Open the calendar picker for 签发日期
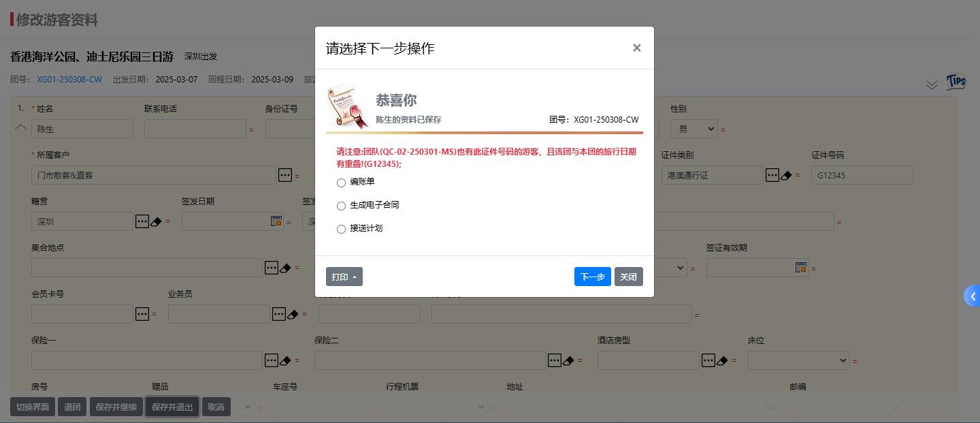This screenshot has width=980, height=423. point(276,221)
